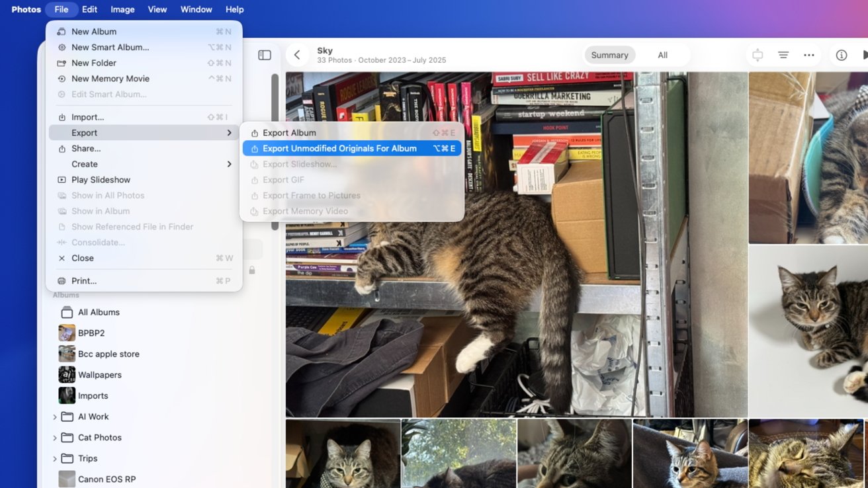Click the back chevron next to Sky
868x488 pixels.
pyautogui.click(x=297, y=56)
